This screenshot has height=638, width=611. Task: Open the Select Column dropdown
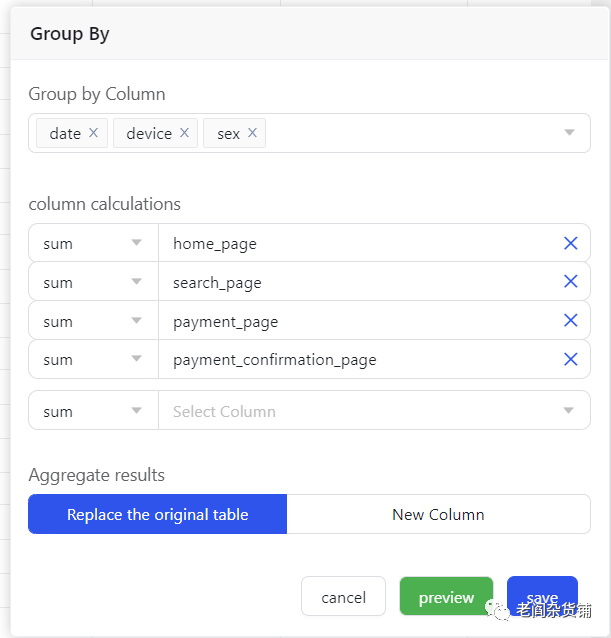370,411
